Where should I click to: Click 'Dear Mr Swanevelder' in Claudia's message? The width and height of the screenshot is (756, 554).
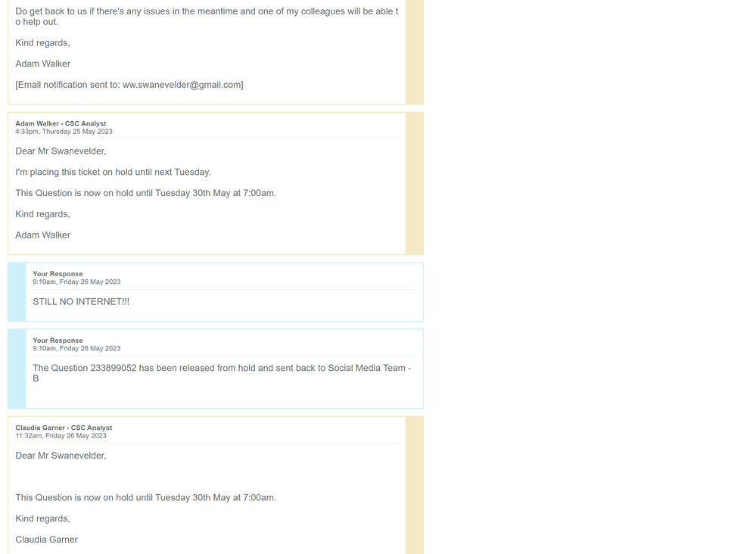coord(61,456)
